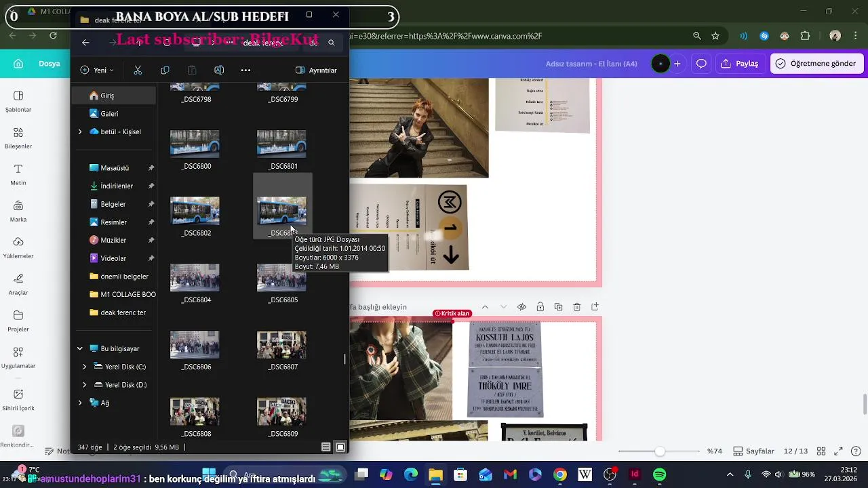Screen dimensions: 868x488
Task: Show hidden system tray icons chevron
Action: 730,474
